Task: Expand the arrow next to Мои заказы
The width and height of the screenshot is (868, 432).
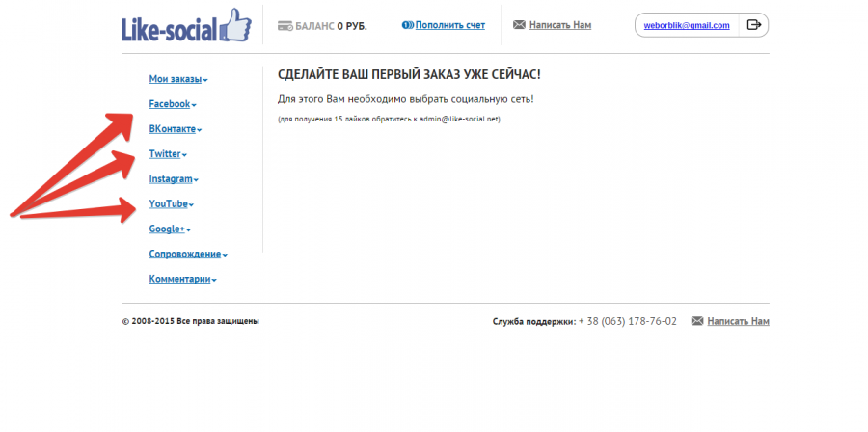Action: pos(205,80)
